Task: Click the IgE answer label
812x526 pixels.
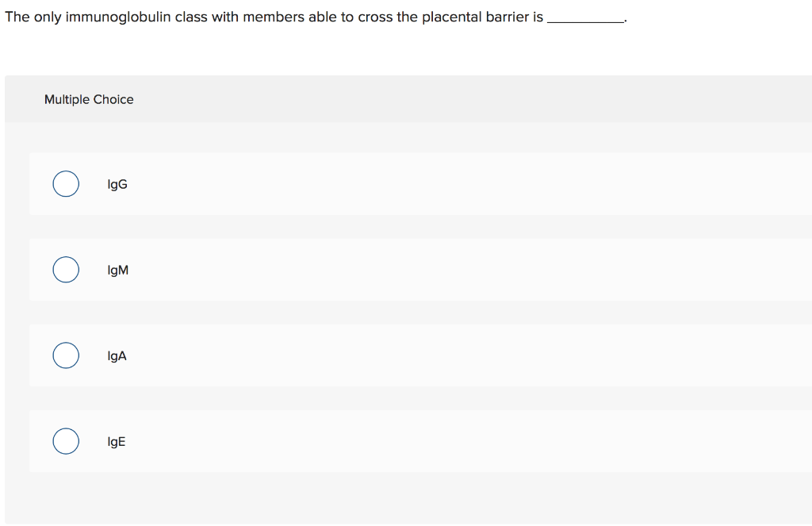Action: click(116, 441)
